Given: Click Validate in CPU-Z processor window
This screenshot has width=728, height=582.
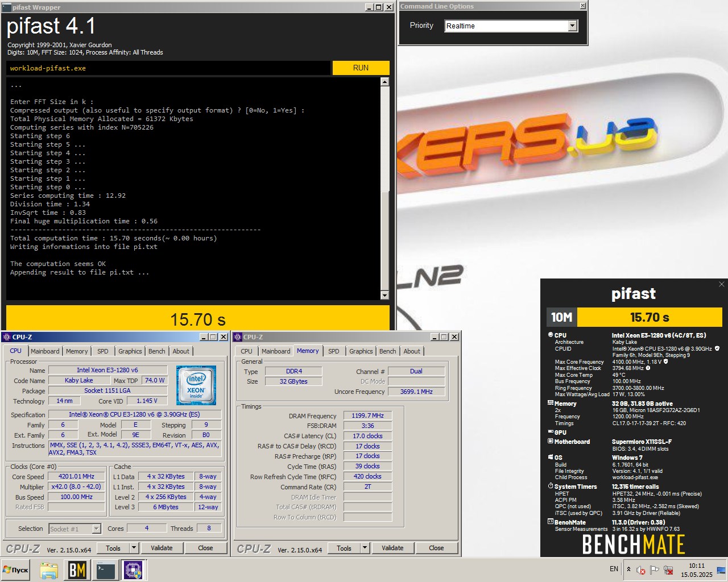Looking at the screenshot, I should coord(162,548).
